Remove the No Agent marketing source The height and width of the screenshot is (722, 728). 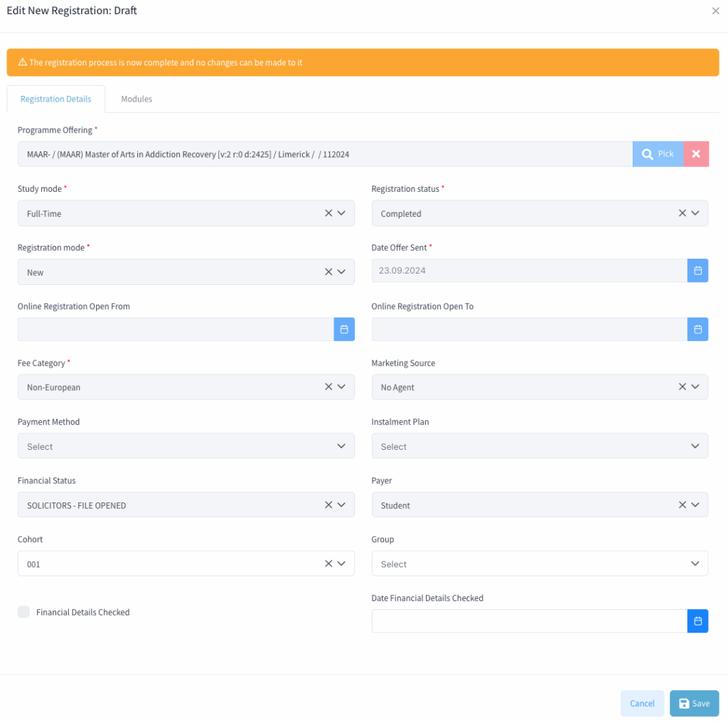coord(682,387)
